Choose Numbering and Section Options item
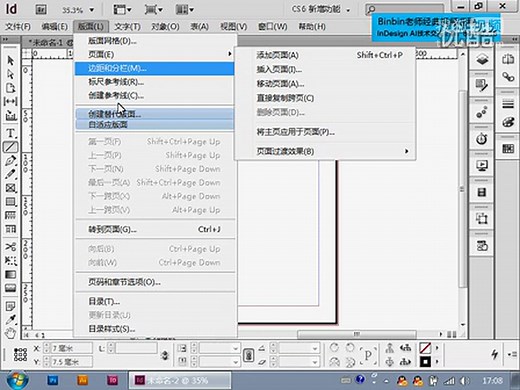 [154, 282]
